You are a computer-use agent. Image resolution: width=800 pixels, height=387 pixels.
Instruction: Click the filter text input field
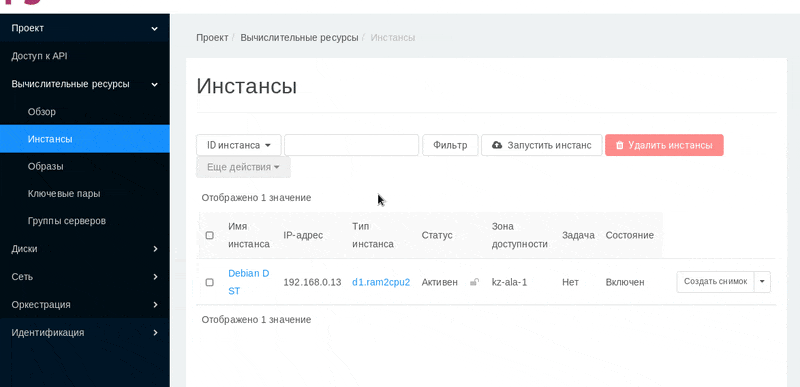(x=352, y=145)
